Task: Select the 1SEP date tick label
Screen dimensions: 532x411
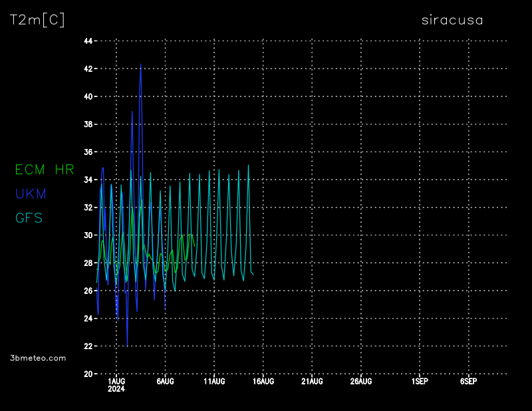Action: tap(420, 382)
